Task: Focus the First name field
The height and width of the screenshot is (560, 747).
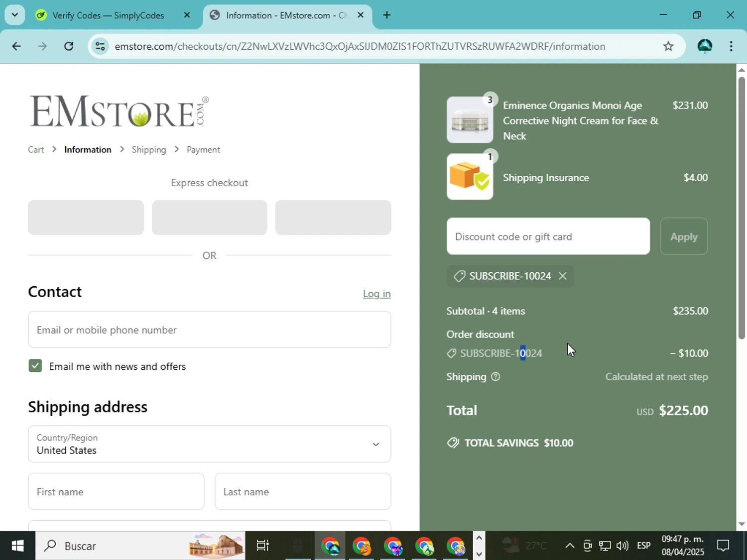Action: 116,491
